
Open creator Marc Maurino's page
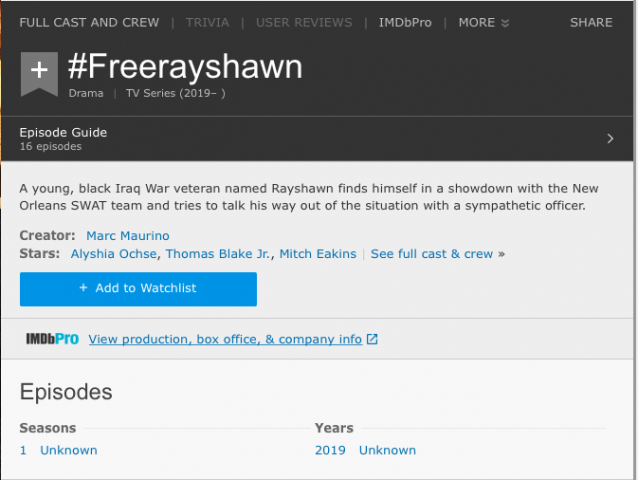[128, 236]
